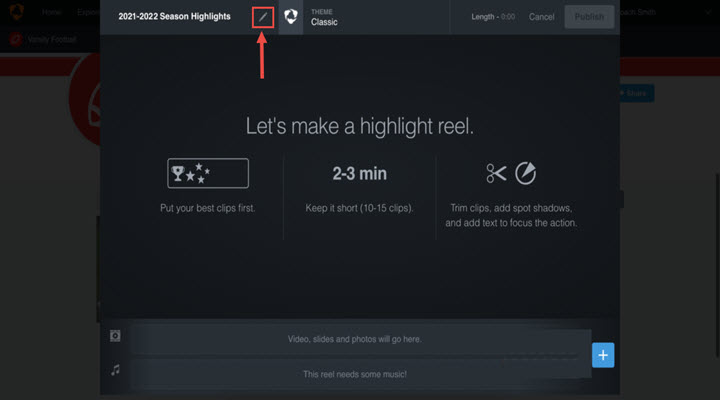Click the Hudl logo in background page
Viewport: 720px width, 400px height.
tap(17, 12)
